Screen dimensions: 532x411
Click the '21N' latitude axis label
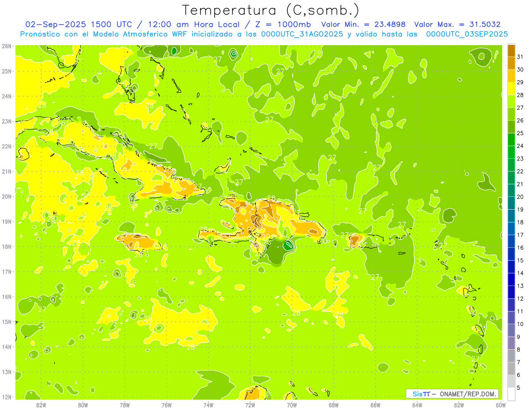[7, 171]
